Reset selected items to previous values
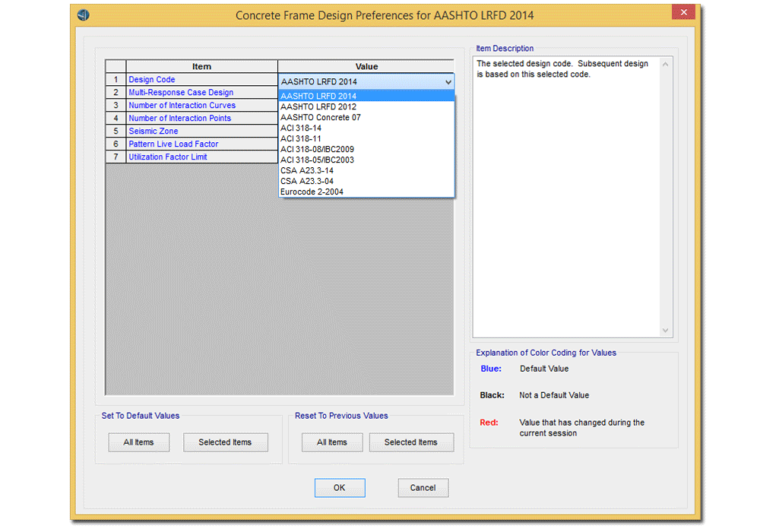 click(x=411, y=442)
